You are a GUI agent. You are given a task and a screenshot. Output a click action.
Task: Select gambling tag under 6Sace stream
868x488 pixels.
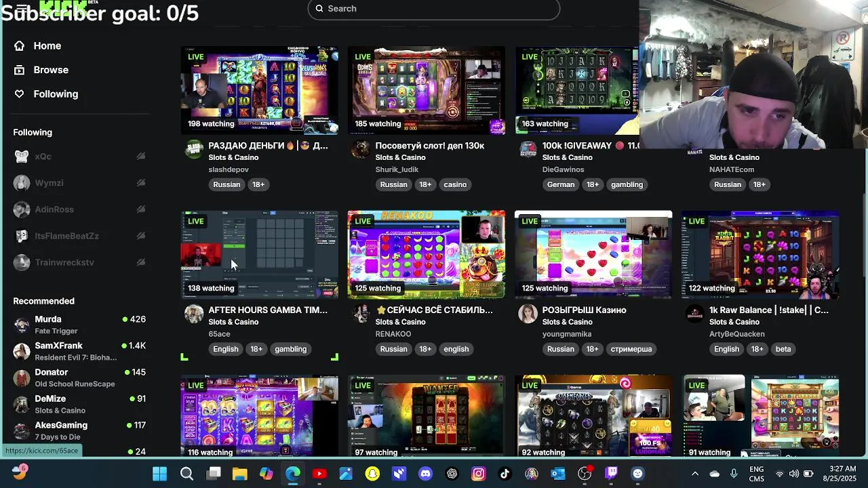pos(290,349)
